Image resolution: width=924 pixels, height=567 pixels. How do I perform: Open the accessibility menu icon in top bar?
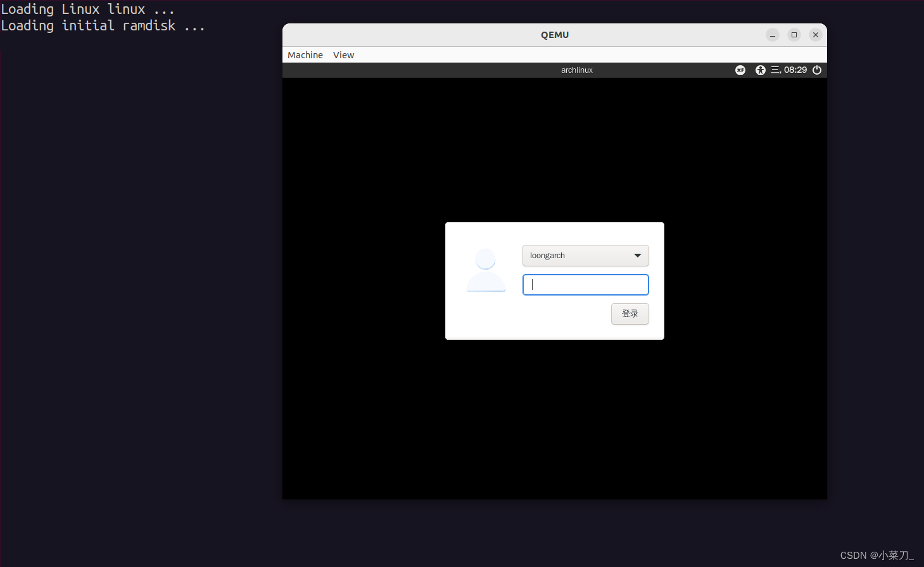[x=760, y=70]
